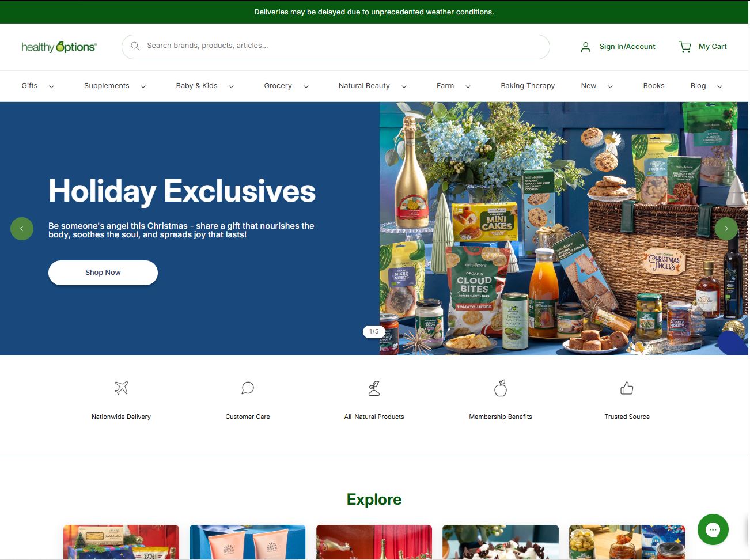
Task: Click the Sign In account person icon
Action: [586, 47]
